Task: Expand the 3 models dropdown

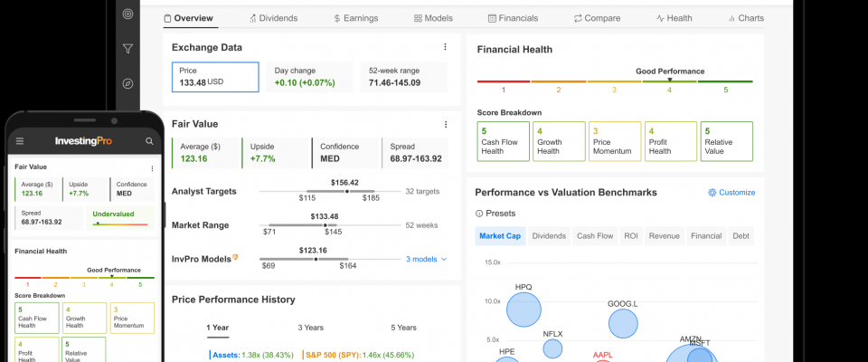Action: click(426, 259)
